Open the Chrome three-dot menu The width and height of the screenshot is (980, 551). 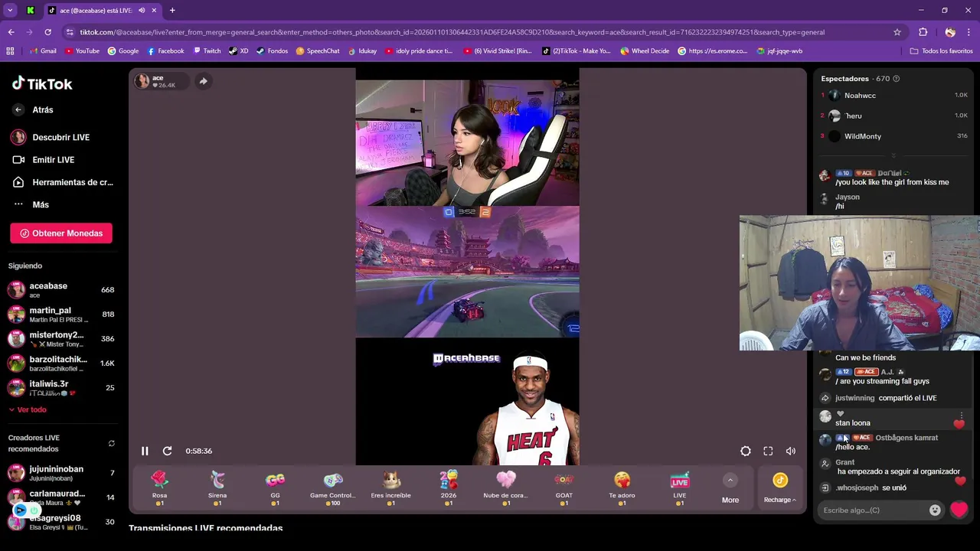pyautogui.click(x=969, y=32)
